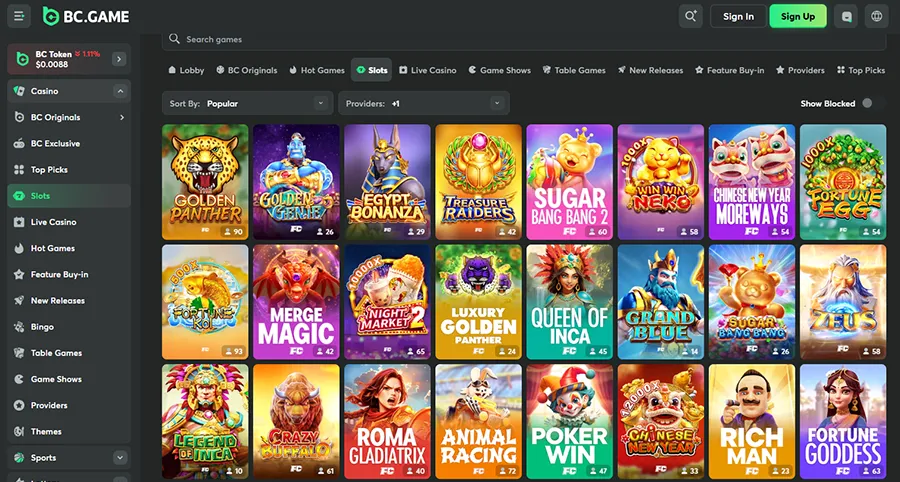This screenshot has height=482, width=900.
Task: Click the Slots sidebar icon
Action: 20,196
